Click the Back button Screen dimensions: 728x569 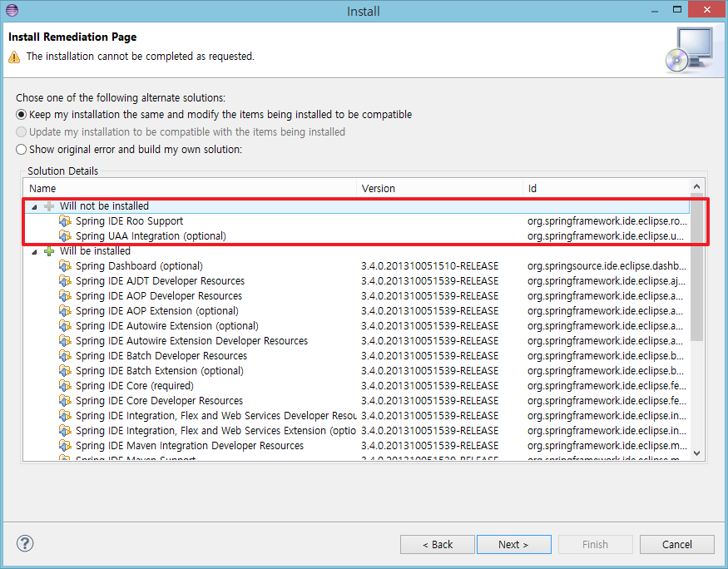438,544
